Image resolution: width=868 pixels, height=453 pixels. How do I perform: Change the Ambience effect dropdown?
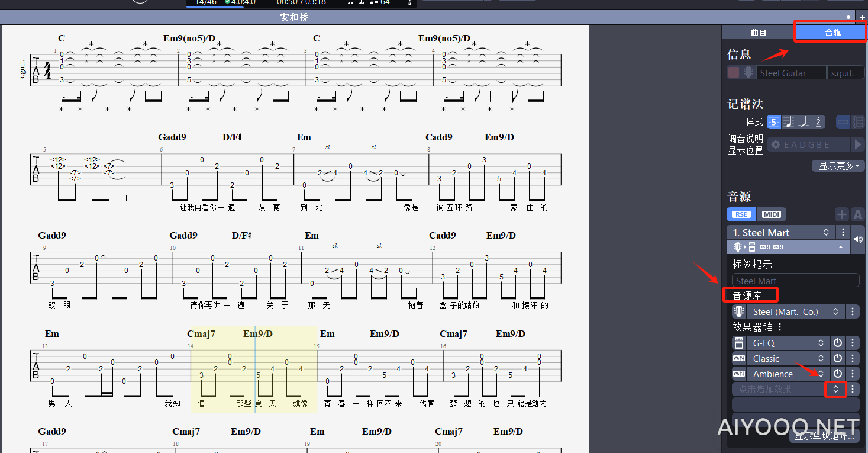point(788,374)
